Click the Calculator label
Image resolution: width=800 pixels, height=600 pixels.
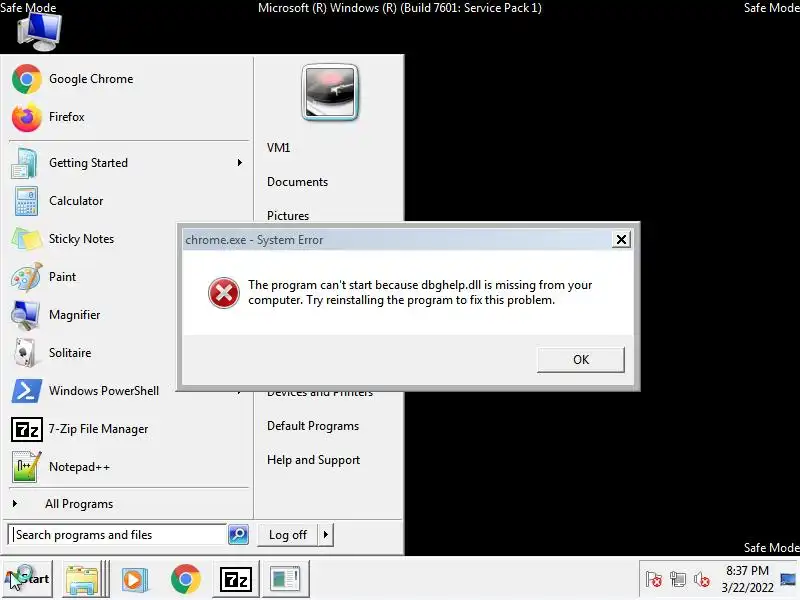(76, 201)
